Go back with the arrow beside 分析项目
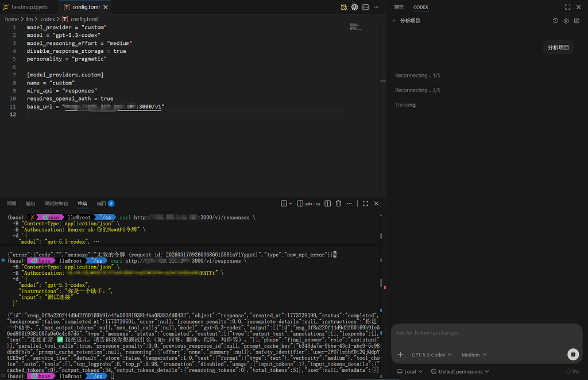This screenshot has width=588, height=380. 394,21
